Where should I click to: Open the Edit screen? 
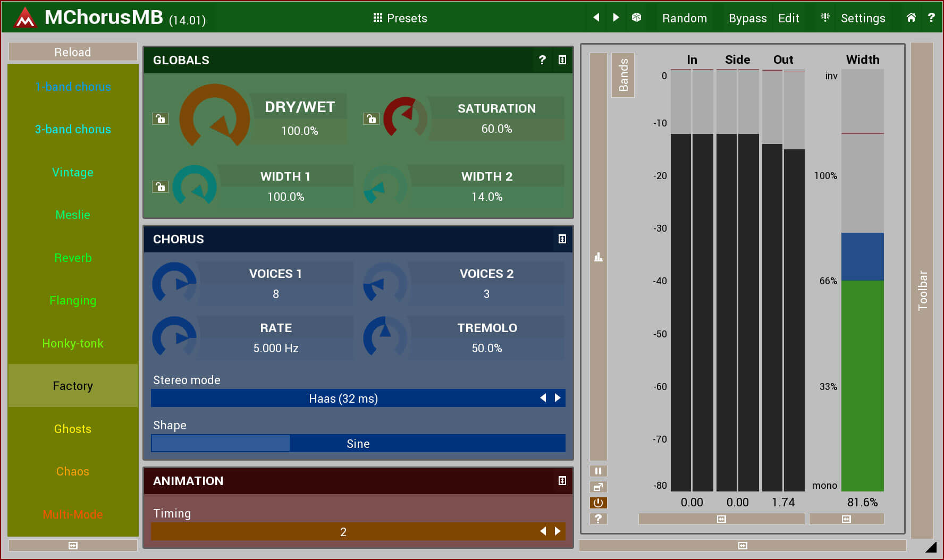pyautogui.click(x=788, y=18)
